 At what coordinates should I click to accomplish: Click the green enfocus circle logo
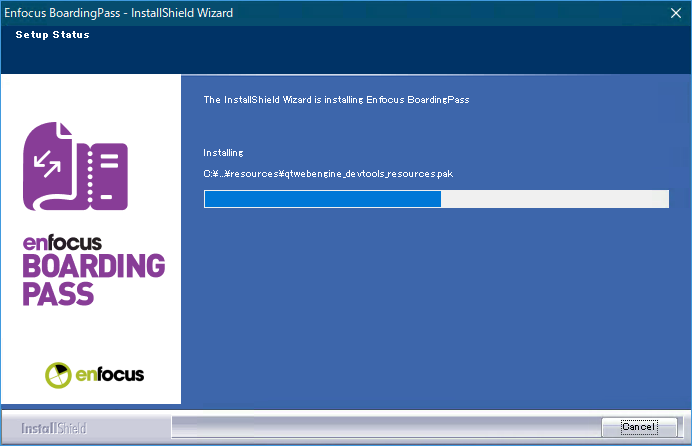[x=58, y=375]
